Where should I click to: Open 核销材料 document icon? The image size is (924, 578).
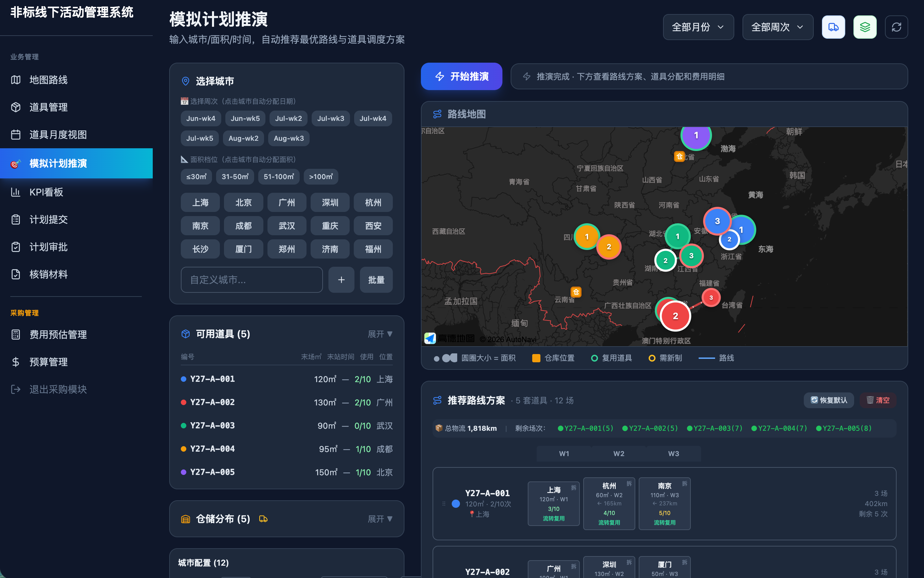[16, 275]
